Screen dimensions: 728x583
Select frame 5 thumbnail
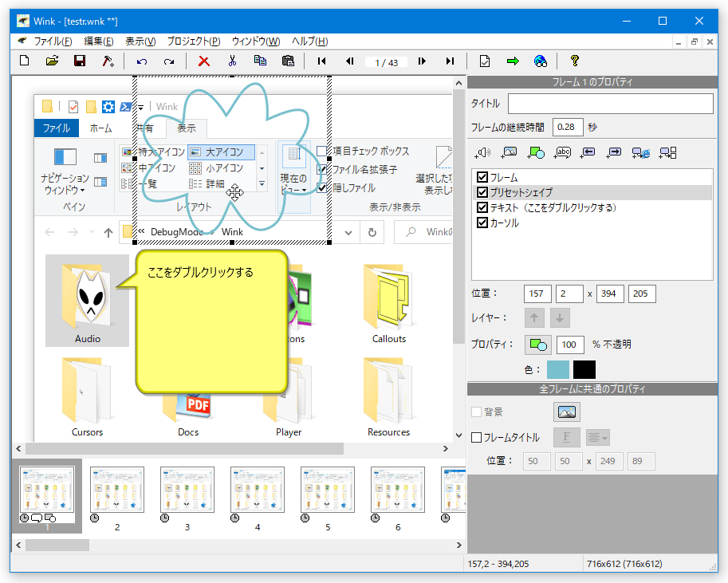pos(328,490)
